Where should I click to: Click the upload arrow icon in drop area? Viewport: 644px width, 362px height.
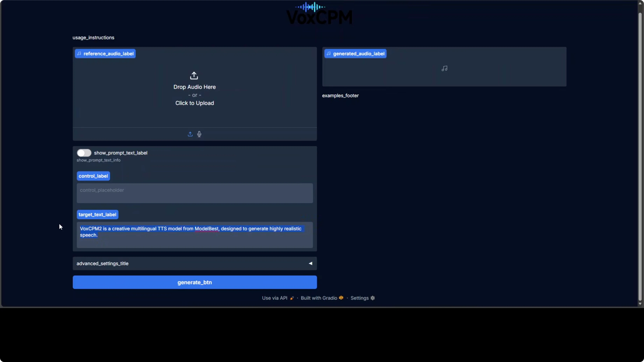[194, 75]
